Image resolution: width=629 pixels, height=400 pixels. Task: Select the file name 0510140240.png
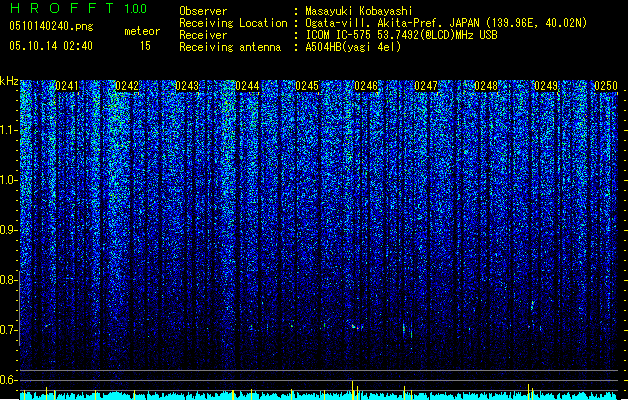[51, 26]
